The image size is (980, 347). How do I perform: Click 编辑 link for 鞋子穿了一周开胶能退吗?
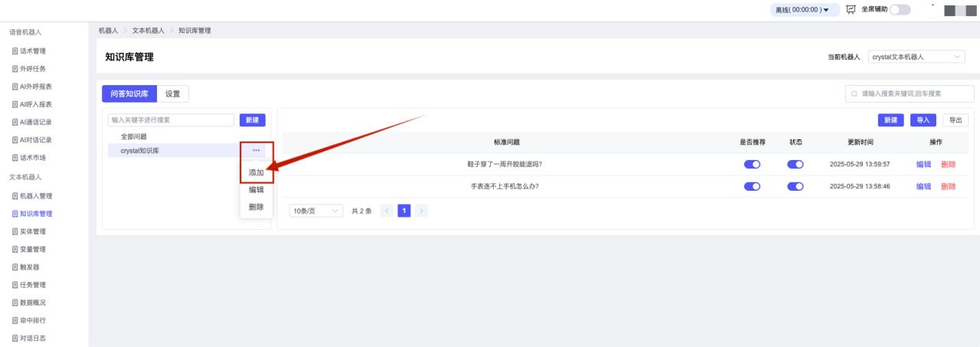pyautogui.click(x=923, y=164)
